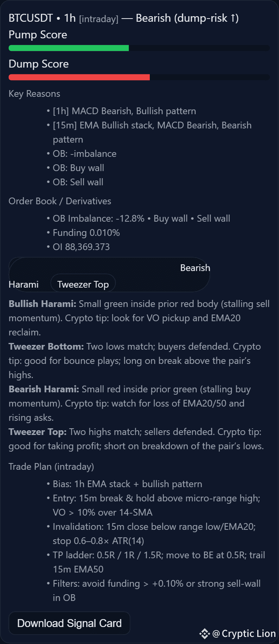
Task: Select the Tweezer Top pattern chip
Action: point(83,284)
